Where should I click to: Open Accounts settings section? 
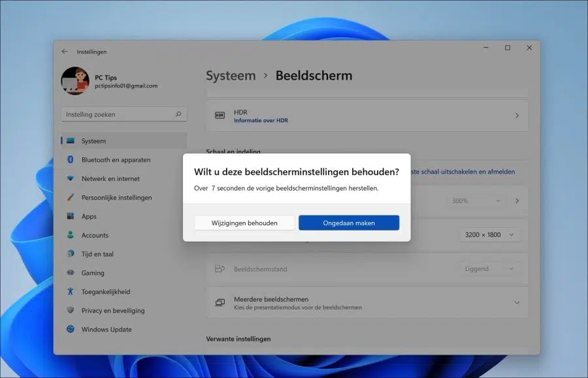(x=123, y=235)
